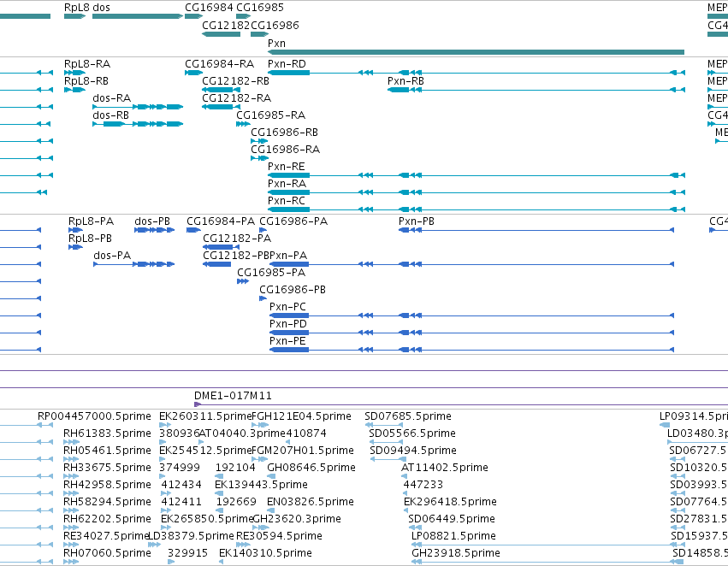728x566 pixels.
Task: Select the GH08646.5prime EST label
Action: coord(311,468)
